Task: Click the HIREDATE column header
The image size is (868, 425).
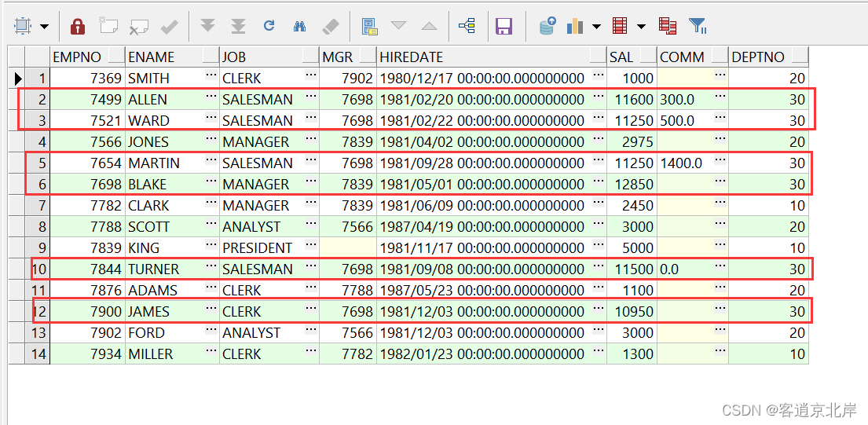Action: (x=492, y=57)
